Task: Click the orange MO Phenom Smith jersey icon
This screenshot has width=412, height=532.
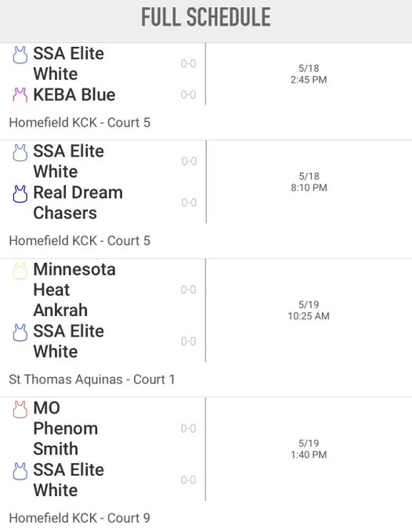Action: click(20, 409)
